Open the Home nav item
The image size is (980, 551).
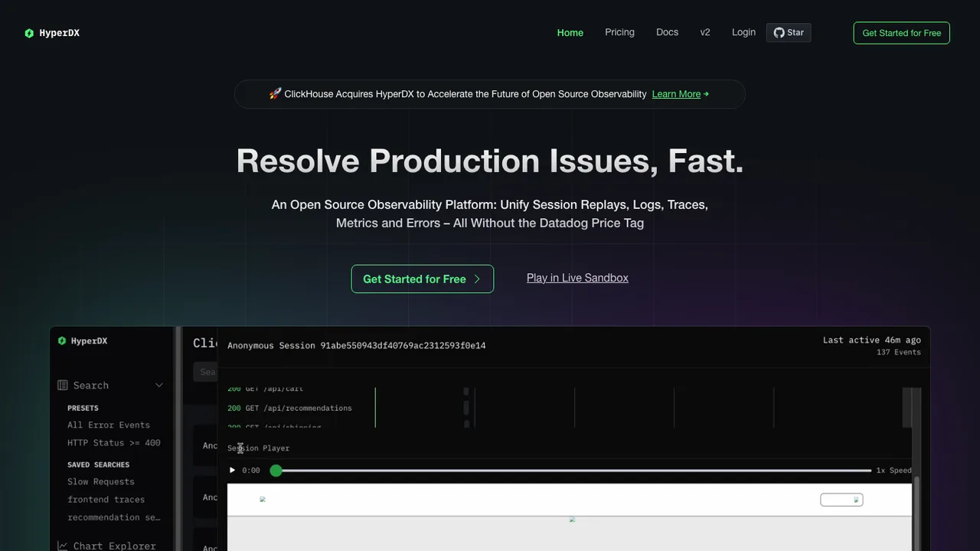click(x=570, y=33)
